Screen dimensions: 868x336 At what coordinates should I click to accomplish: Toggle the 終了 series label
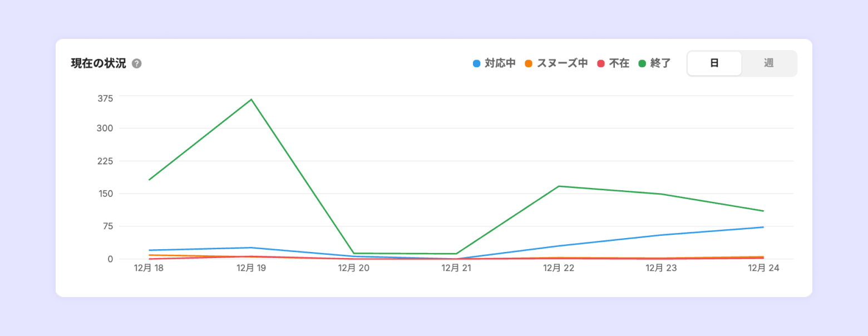(x=660, y=63)
